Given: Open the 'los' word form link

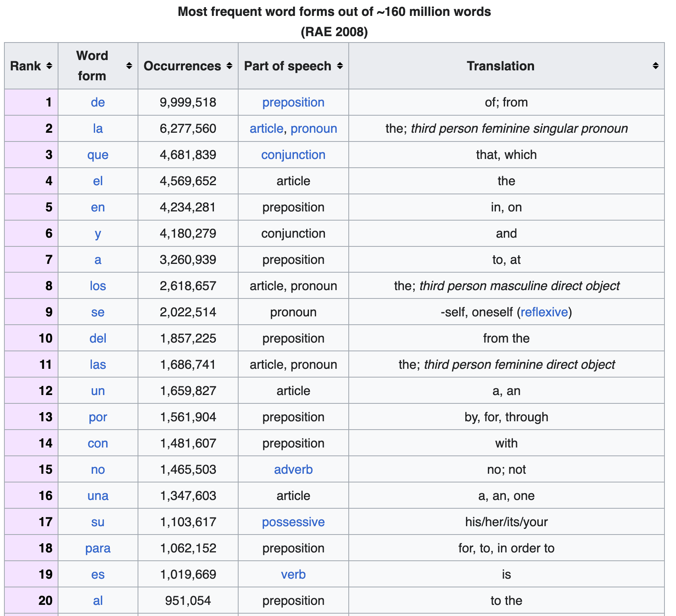Looking at the screenshot, I should (x=98, y=286).
